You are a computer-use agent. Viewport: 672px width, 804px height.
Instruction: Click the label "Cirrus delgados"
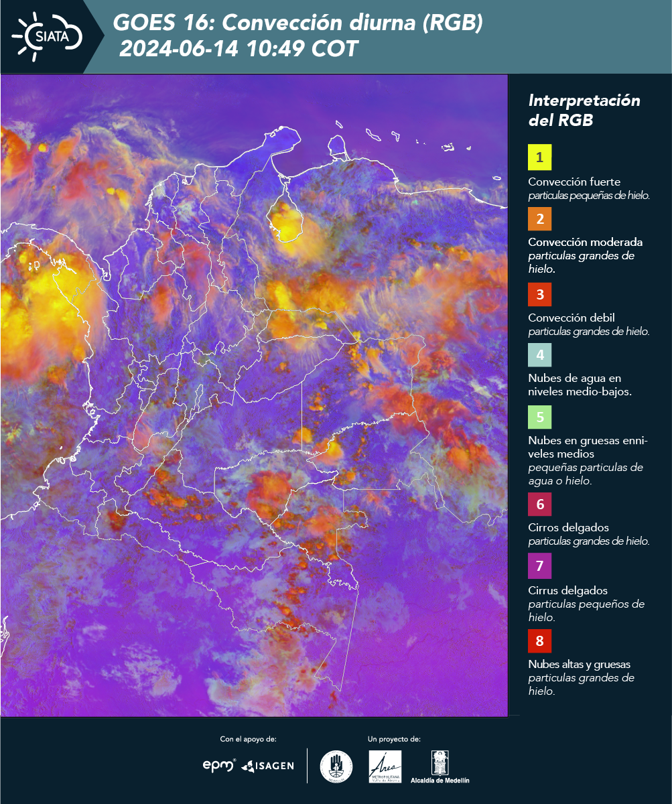click(x=568, y=590)
